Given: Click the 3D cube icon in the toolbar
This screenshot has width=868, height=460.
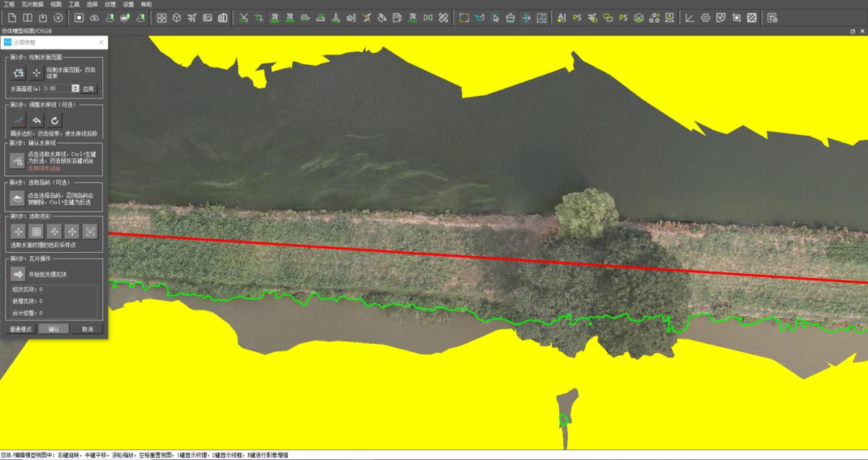Looking at the screenshot, I should click(177, 17).
